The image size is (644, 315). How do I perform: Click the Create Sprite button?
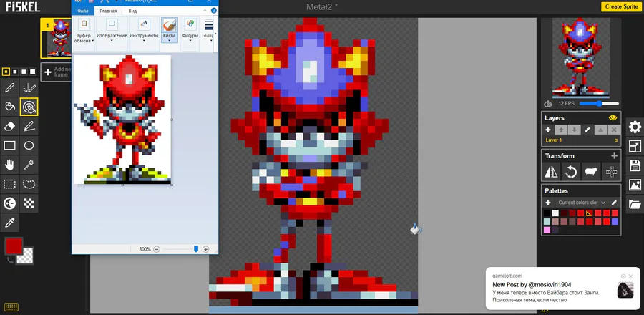620,6
